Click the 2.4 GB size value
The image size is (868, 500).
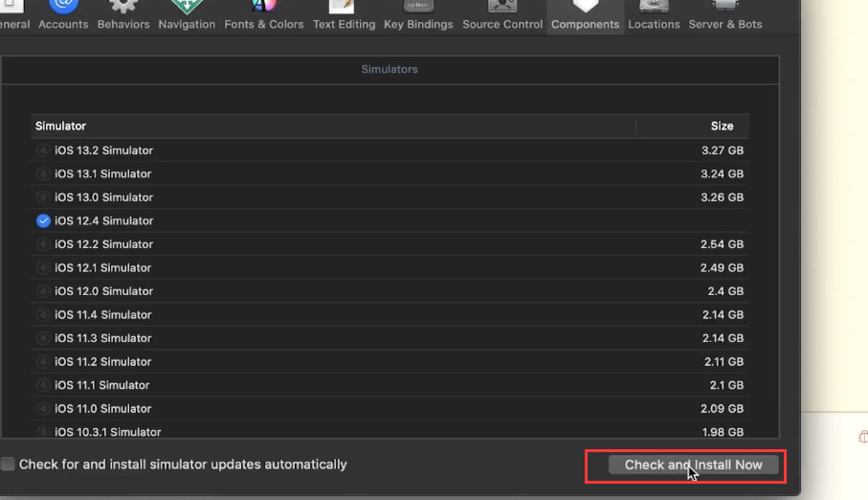coord(725,291)
